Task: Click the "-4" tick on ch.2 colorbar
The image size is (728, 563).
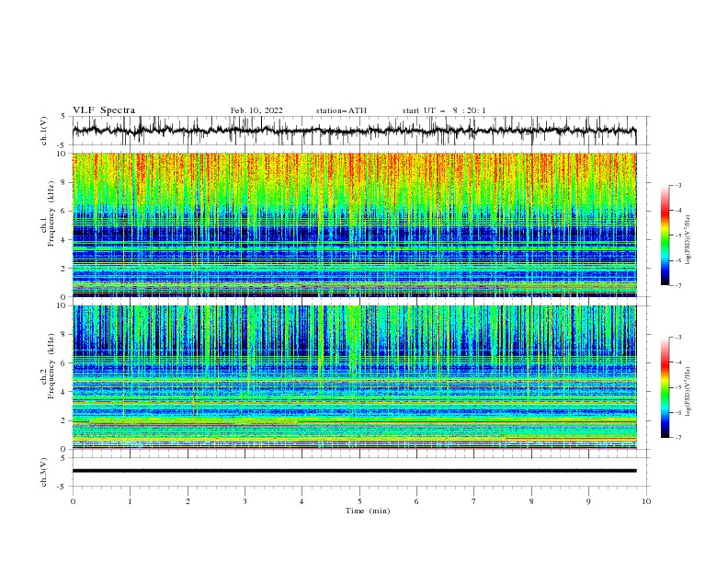Action: 678,362
